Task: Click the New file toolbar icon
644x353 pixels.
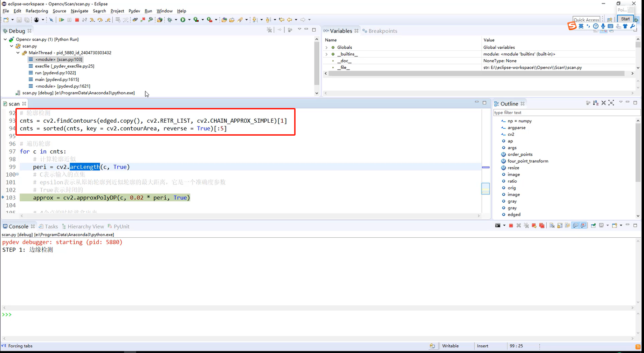Action: [x=6, y=20]
